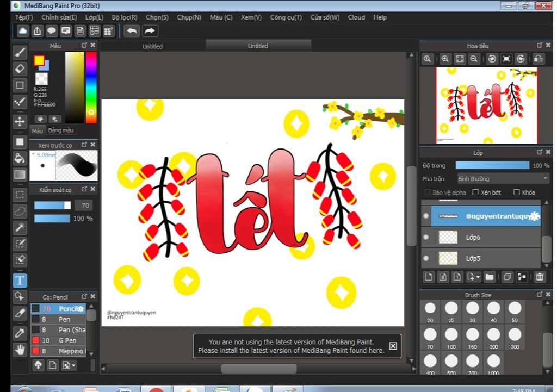This screenshot has height=392, width=557.
Task: Undock the Hoa tiêu navigator panel
Action: pyautogui.click(x=539, y=45)
